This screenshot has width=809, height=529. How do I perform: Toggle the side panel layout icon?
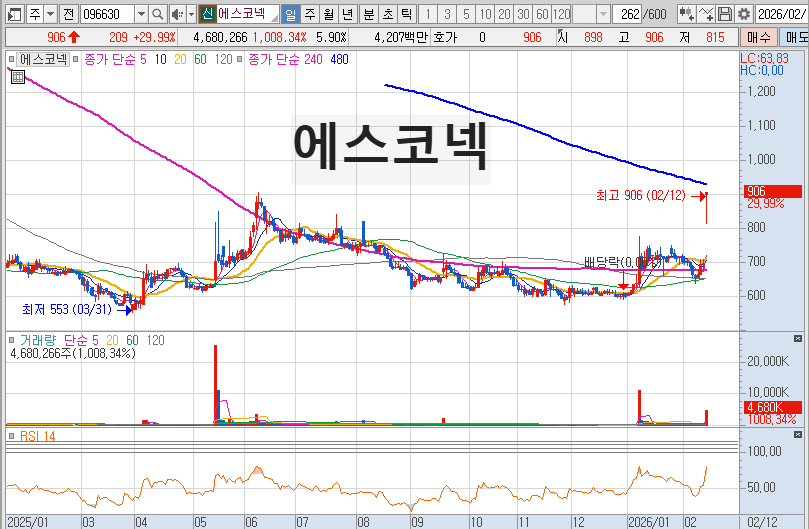pos(15,14)
